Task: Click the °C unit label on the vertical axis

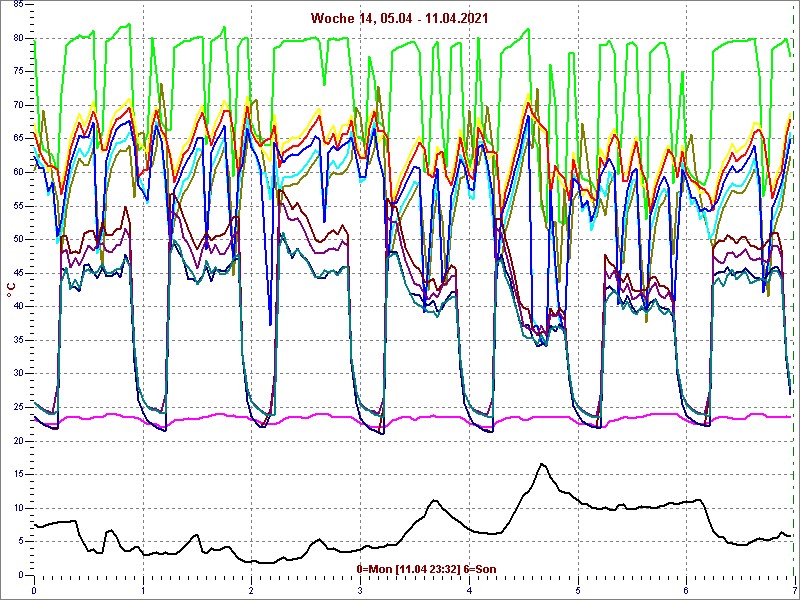Action: click(x=11, y=289)
